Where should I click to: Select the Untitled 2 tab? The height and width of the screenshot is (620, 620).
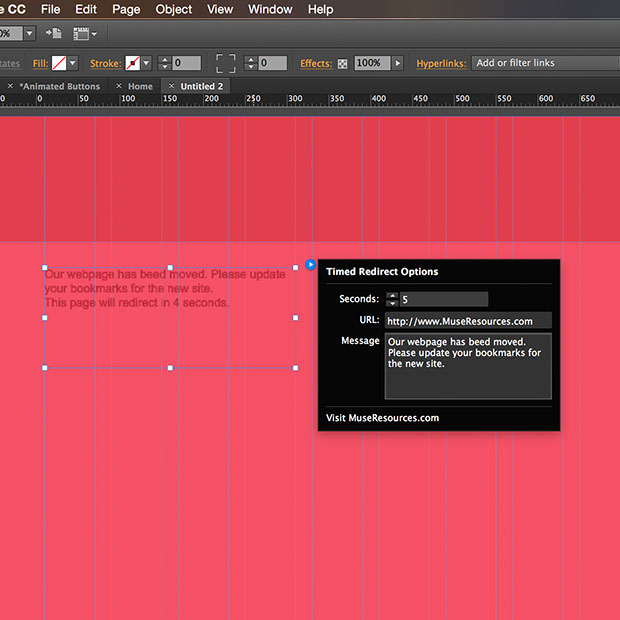pos(202,86)
